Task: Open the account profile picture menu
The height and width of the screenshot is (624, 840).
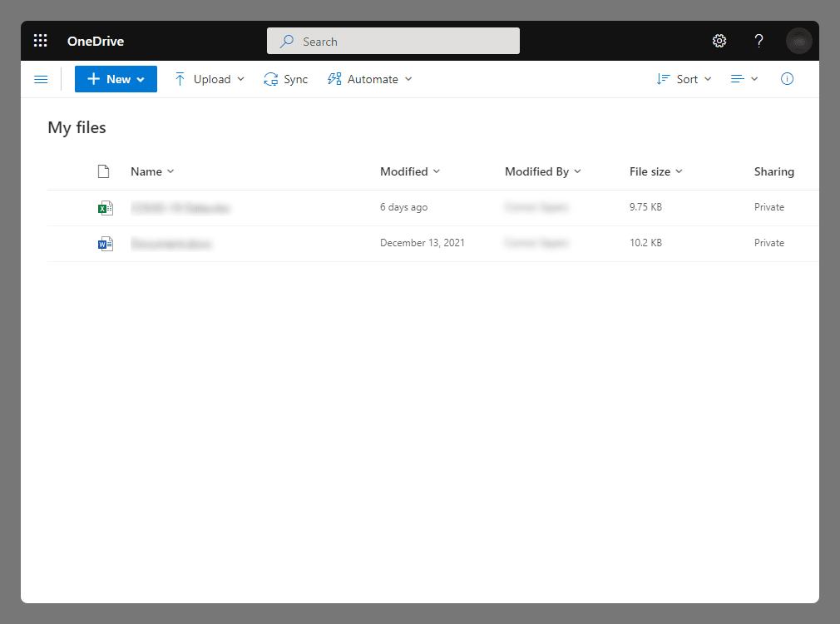Action: (798, 41)
